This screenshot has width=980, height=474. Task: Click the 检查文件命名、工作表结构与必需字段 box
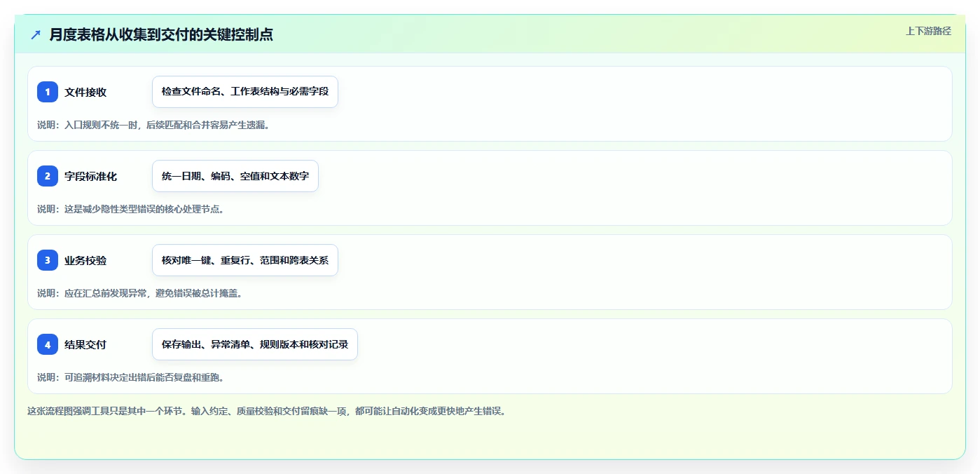tap(245, 92)
